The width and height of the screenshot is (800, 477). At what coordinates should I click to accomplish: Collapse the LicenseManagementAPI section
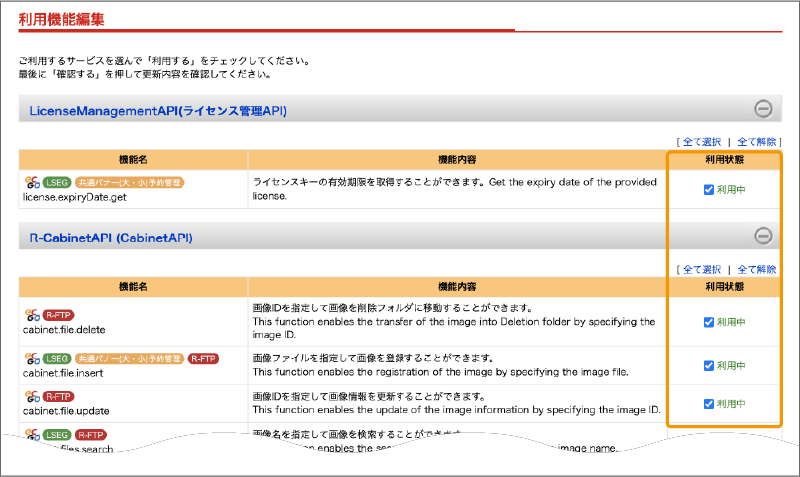(763, 109)
